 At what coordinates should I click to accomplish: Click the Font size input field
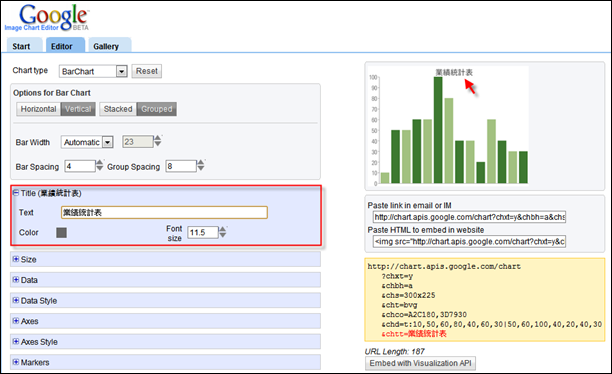click(x=203, y=233)
